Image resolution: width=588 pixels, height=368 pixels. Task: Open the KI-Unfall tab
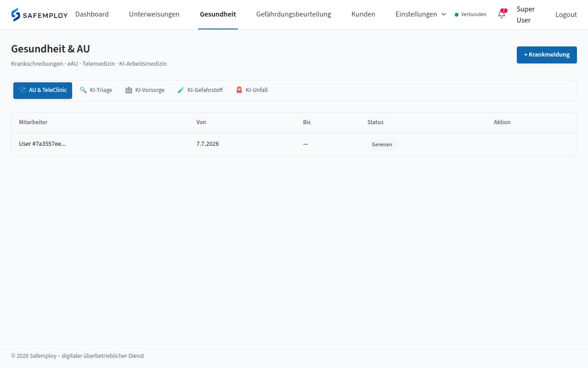click(252, 90)
